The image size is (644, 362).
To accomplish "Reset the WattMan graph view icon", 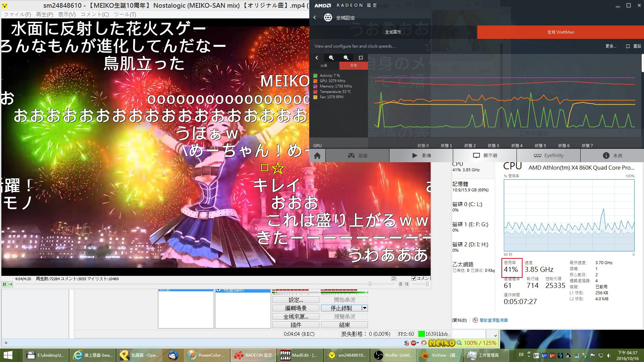I will click(x=361, y=58).
